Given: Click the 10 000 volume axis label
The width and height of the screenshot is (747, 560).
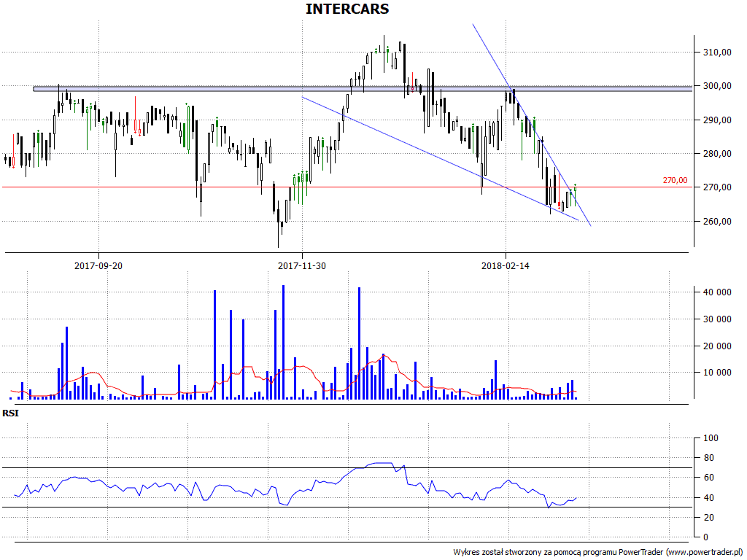Looking at the screenshot, I should [x=718, y=373].
